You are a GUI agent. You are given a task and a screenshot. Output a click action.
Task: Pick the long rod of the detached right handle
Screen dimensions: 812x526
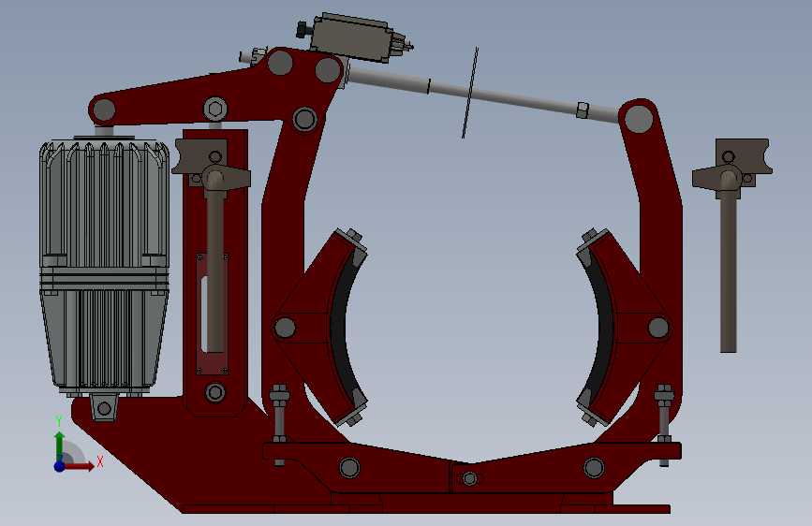[728, 273]
